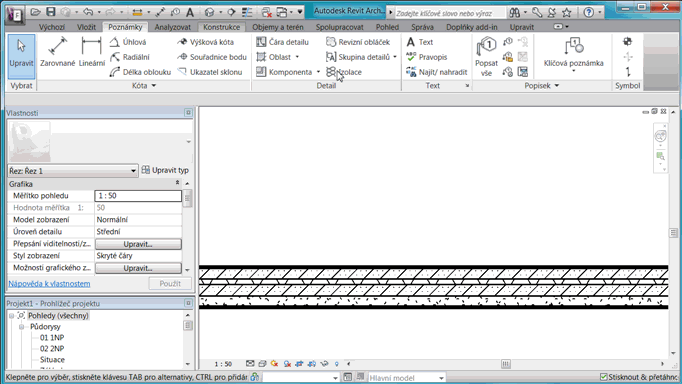Open the favorites star icon

(x=566, y=13)
